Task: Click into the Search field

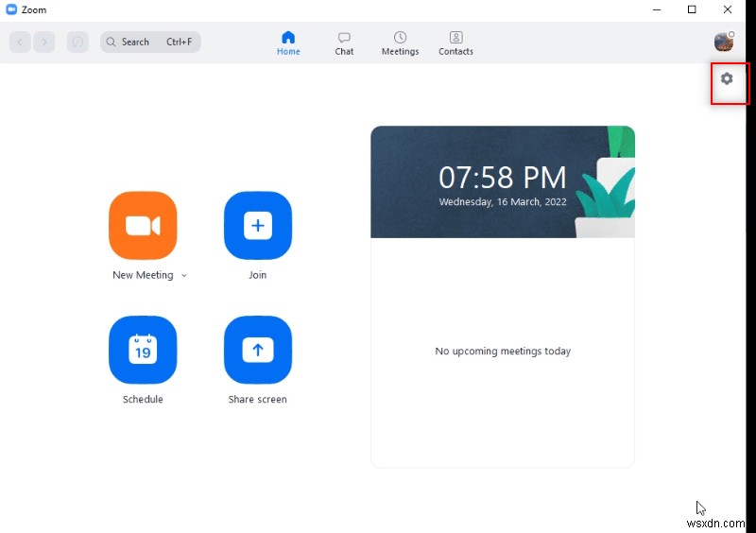Action: coord(150,42)
